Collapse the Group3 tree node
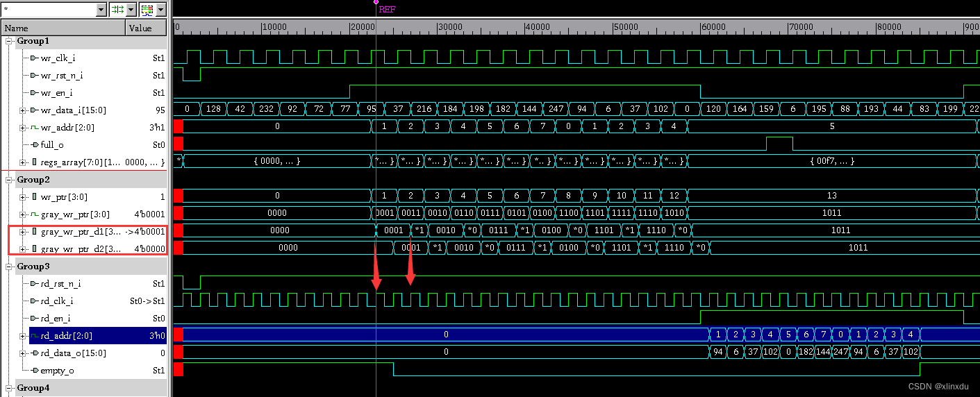Screen dimensions: 980x397 [10, 267]
